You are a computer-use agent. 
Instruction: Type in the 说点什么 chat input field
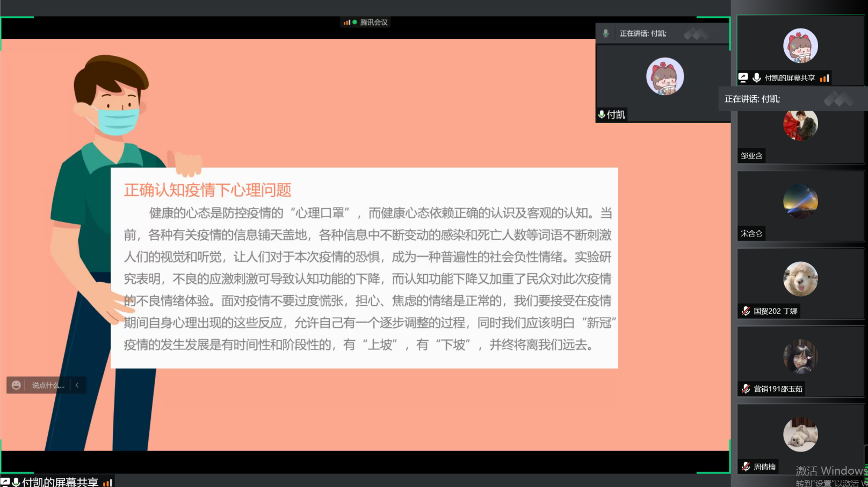[48, 385]
